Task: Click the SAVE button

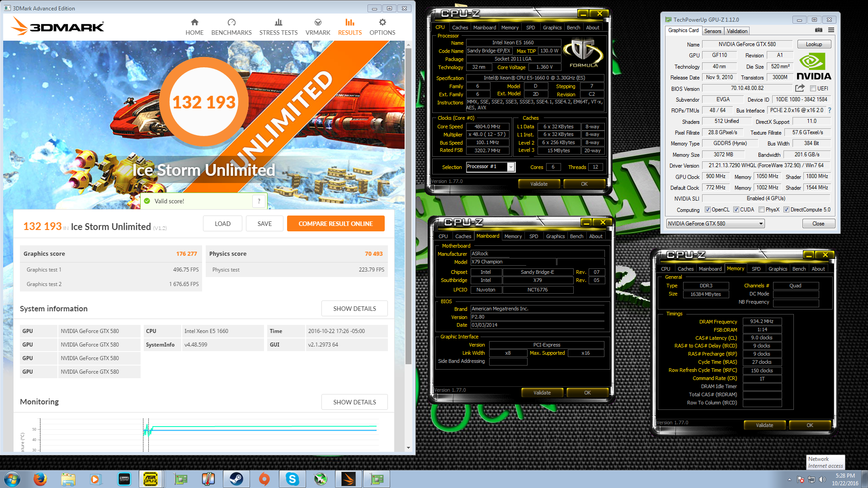Action: (x=265, y=224)
